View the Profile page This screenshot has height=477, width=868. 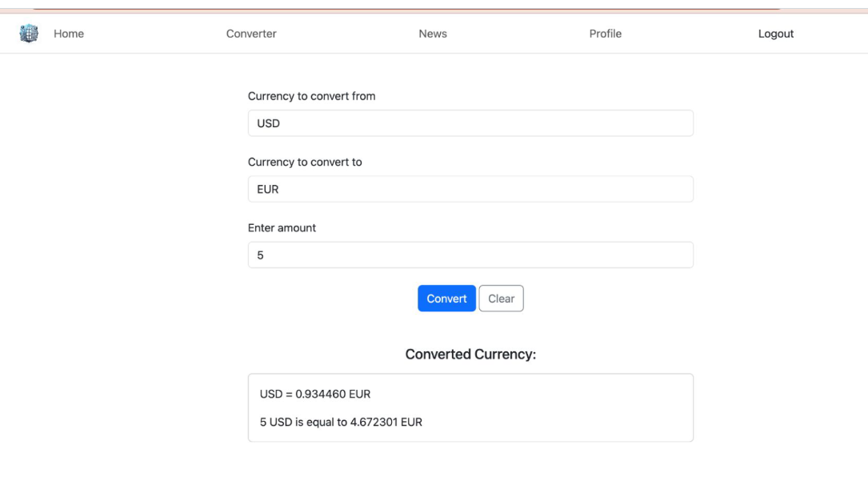point(605,34)
